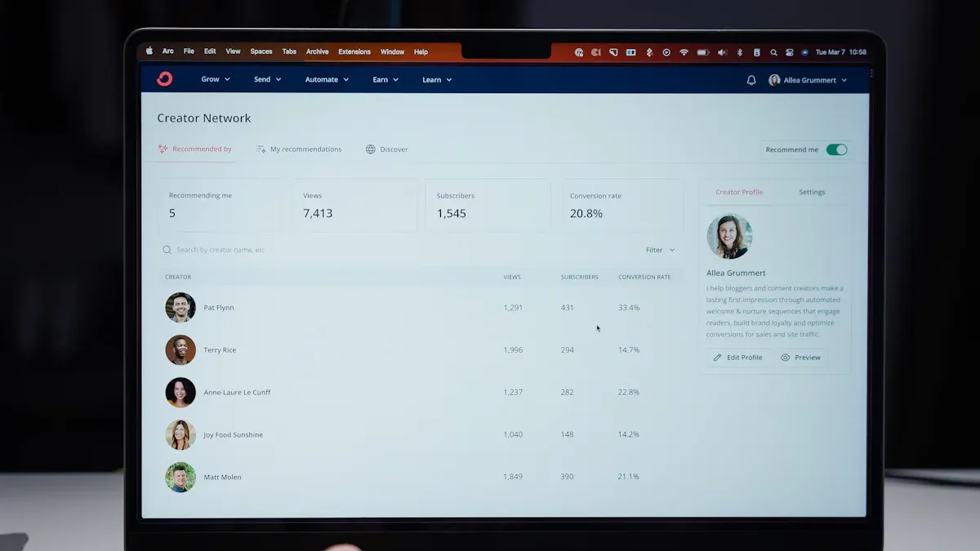This screenshot has width=980, height=551.
Task: Open Spotlight search in the menu bar
Action: click(x=774, y=52)
